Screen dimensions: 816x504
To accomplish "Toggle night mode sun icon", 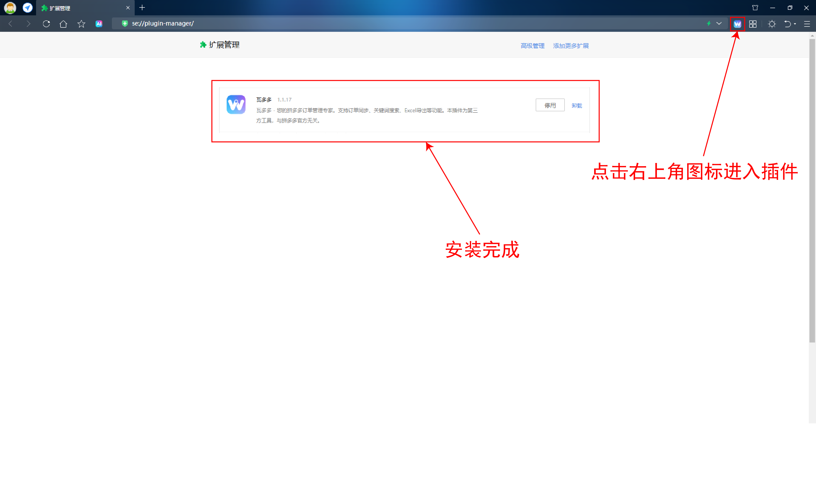I will (x=772, y=24).
